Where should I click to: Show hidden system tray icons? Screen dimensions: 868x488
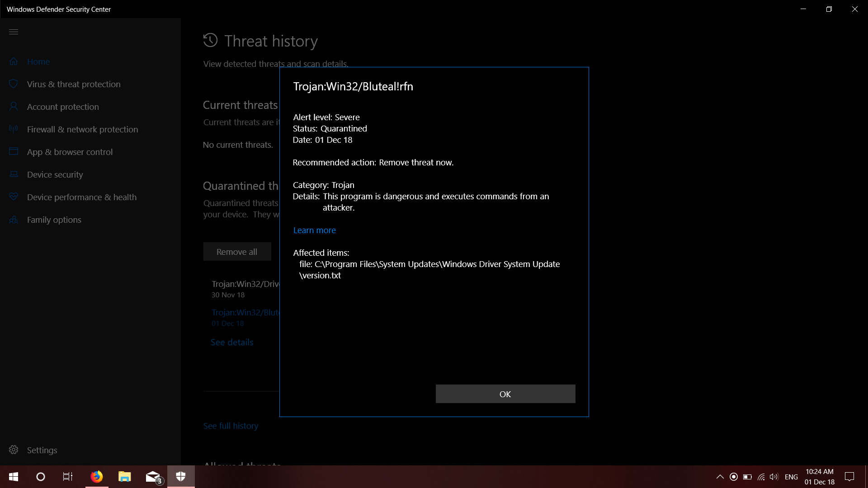(720, 477)
